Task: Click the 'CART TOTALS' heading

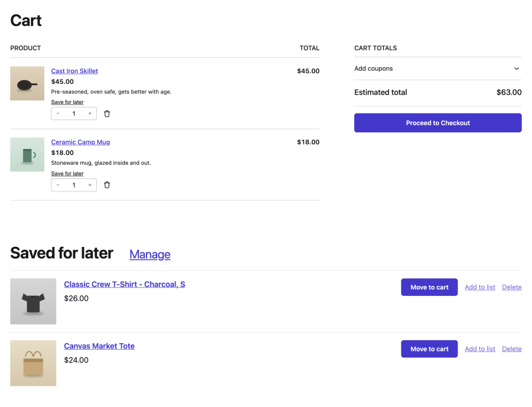Action: pos(375,48)
